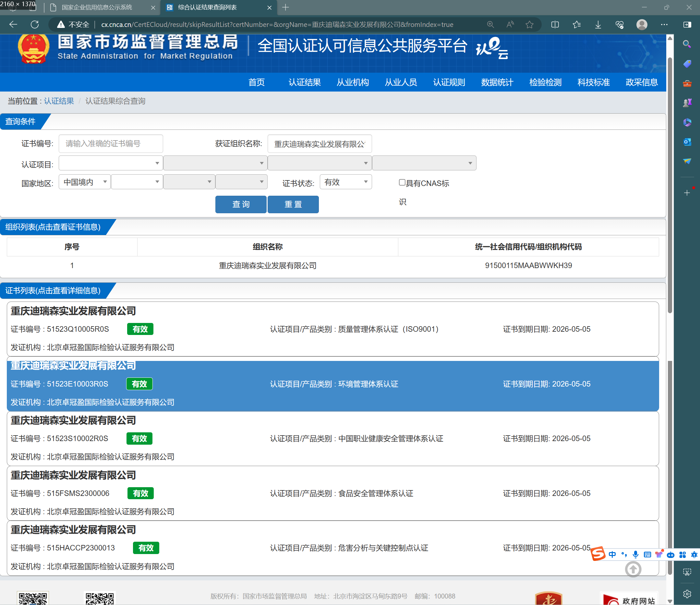Focus the 证书编号 input field
Viewport: 700px width, 605px height.
(111, 144)
